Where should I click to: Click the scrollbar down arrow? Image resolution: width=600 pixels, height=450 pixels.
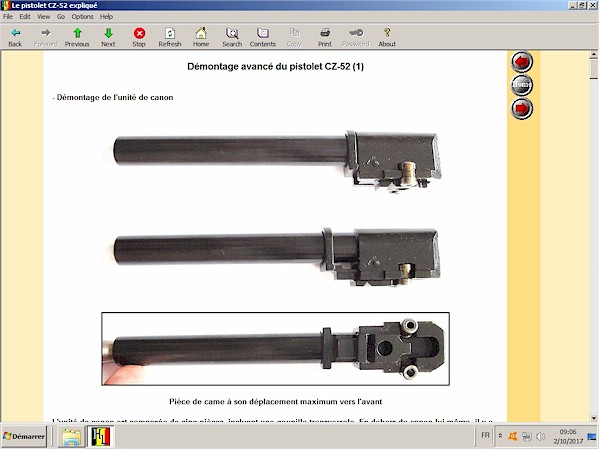593,418
